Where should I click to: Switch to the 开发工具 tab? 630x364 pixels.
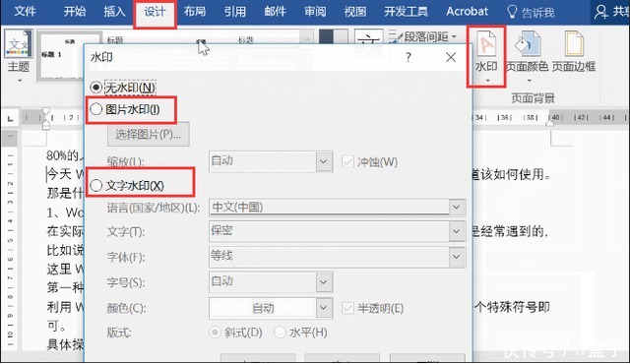click(407, 11)
